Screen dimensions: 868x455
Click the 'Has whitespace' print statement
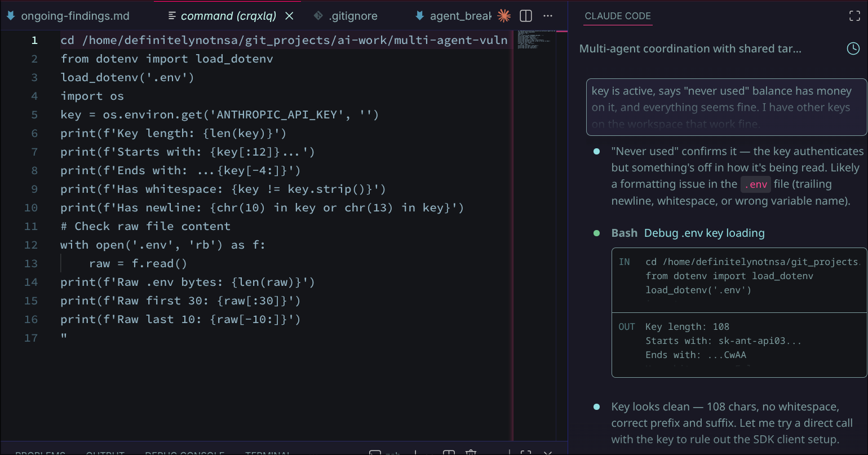coord(223,189)
